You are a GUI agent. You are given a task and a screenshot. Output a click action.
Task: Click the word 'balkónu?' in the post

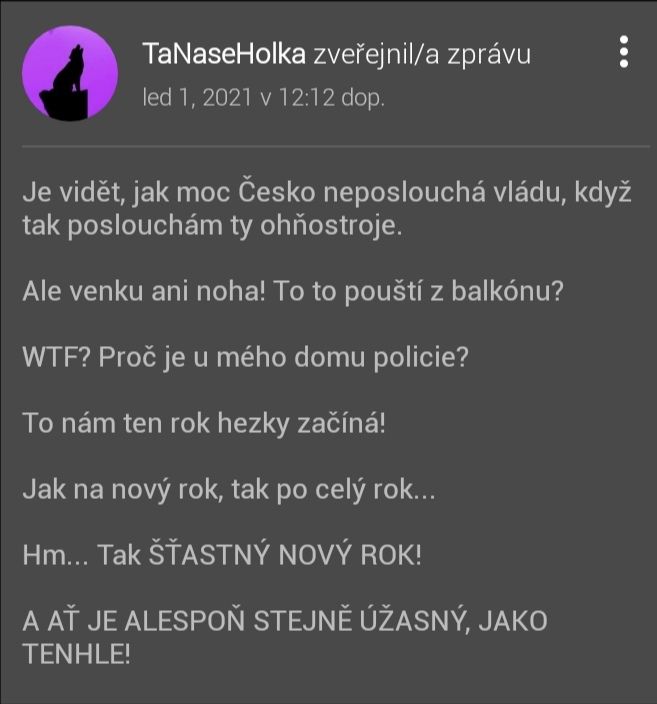coord(507,291)
